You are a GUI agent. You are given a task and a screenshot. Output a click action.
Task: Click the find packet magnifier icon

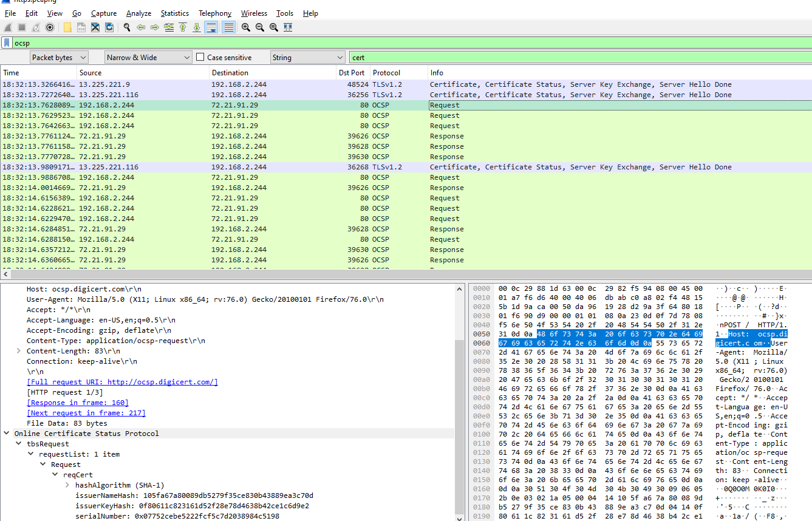click(x=127, y=27)
